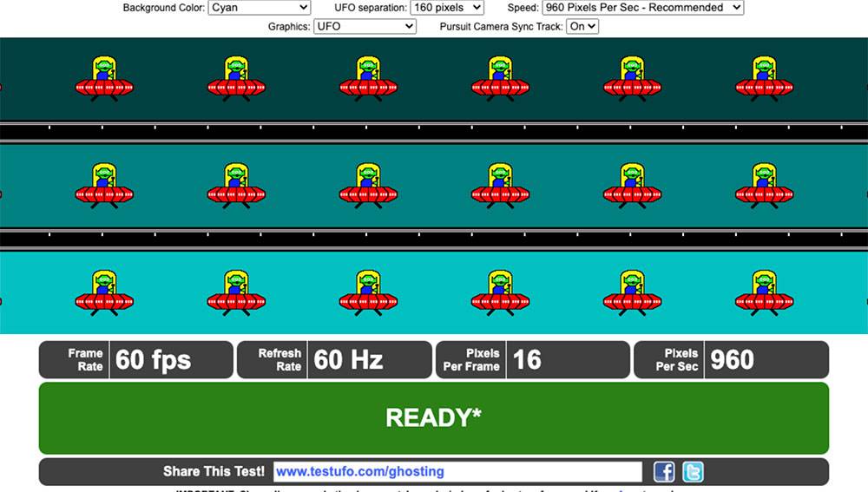Click the last UFO in the bright cyan row
This screenshot has width=868, height=492.
[764, 293]
